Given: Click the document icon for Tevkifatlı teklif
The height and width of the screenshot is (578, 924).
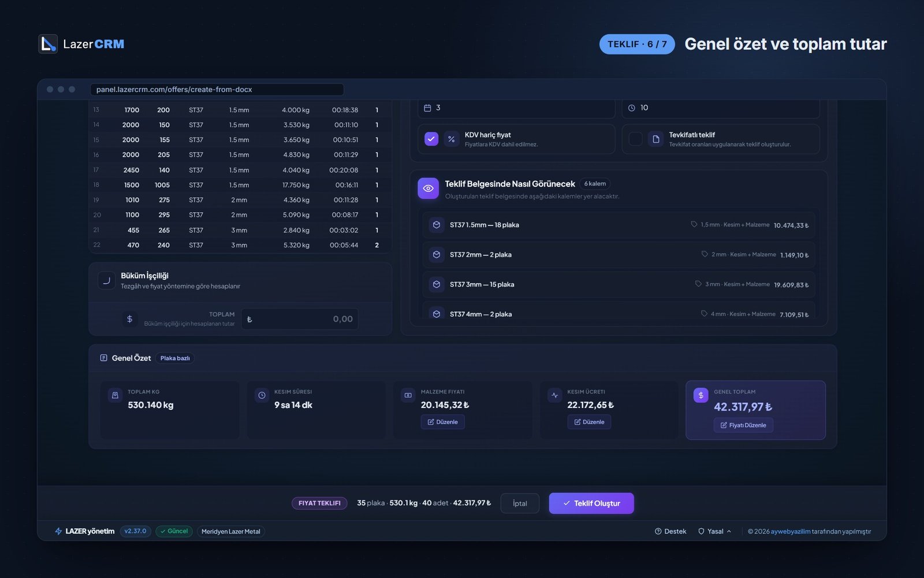Looking at the screenshot, I should [656, 139].
